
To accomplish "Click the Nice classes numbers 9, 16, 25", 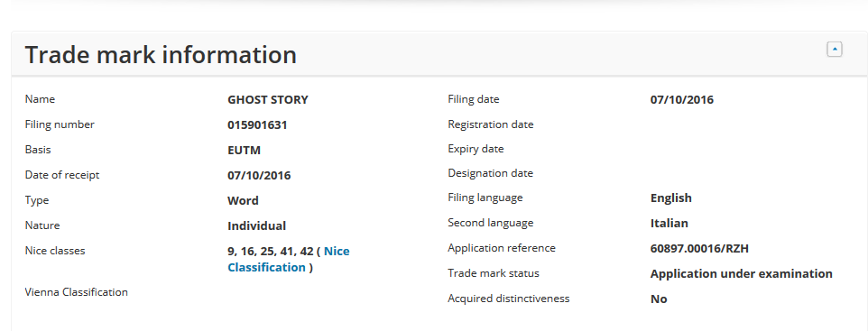I will pyautogui.click(x=251, y=252).
